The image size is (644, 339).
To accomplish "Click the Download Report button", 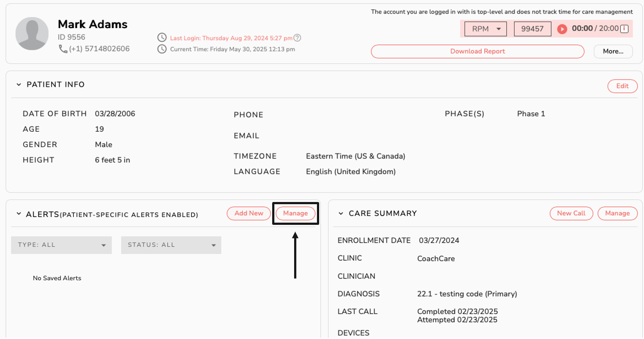I will click(x=477, y=51).
